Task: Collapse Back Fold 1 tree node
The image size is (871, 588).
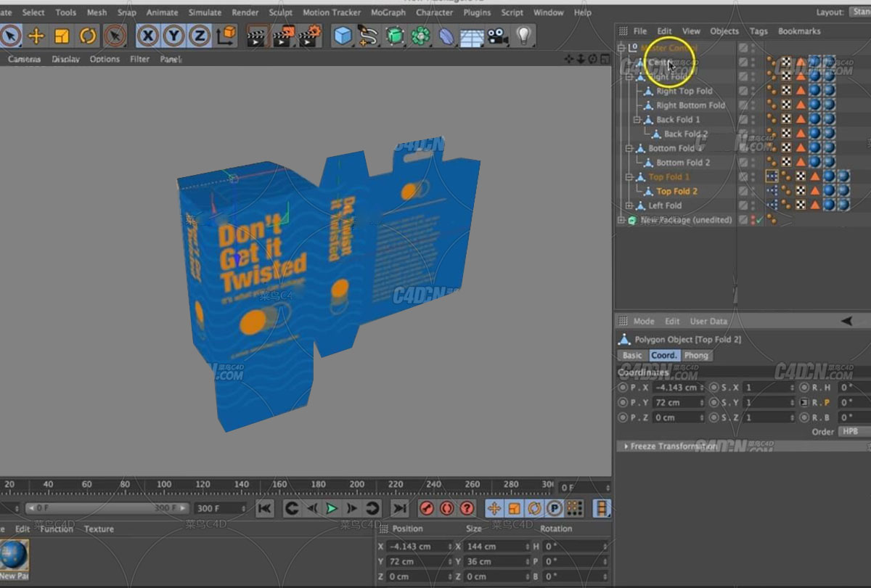Action: coord(638,120)
